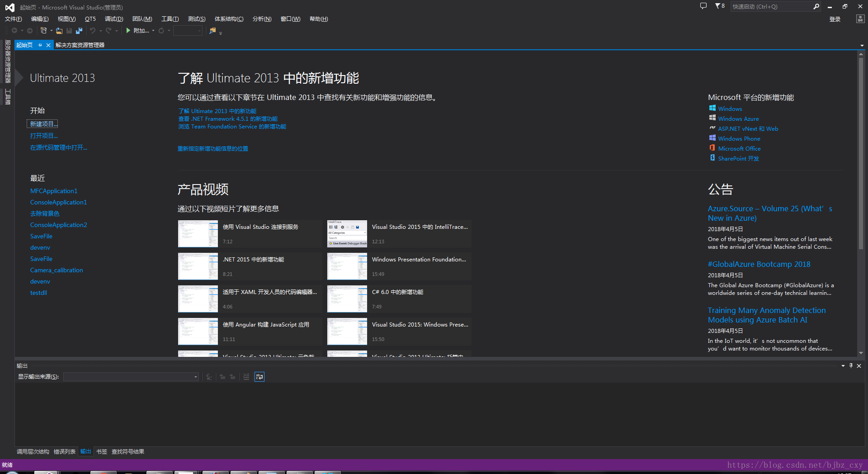Click the find message in code icon

coord(209,377)
